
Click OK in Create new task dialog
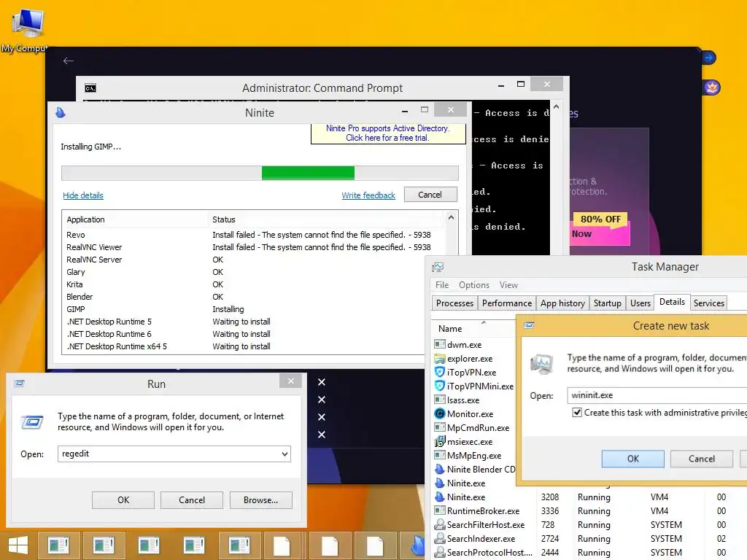(x=632, y=459)
